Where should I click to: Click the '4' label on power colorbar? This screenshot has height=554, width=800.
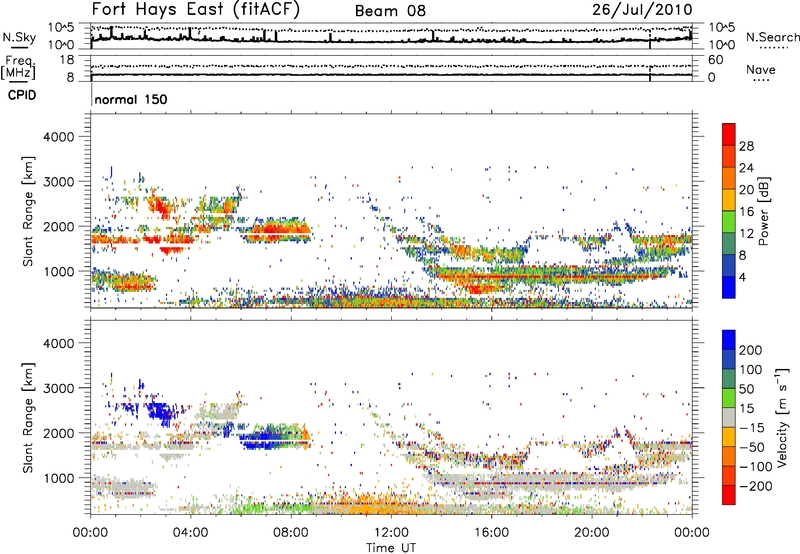point(742,277)
